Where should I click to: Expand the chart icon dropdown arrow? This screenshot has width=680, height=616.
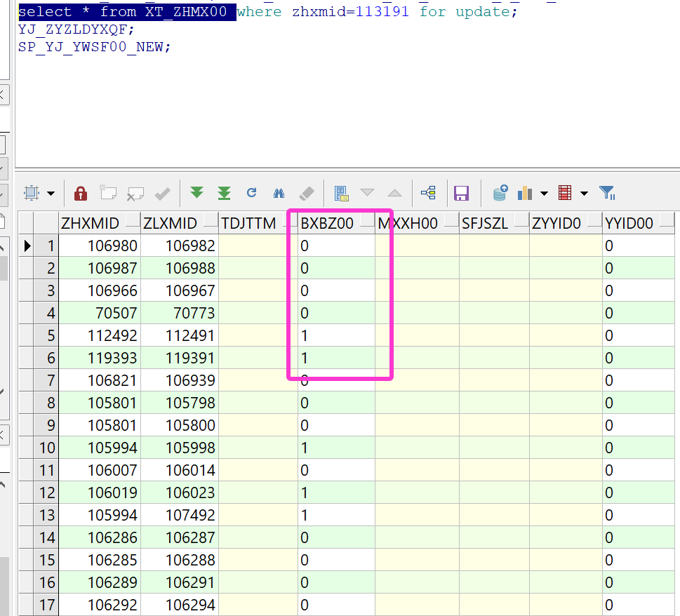[544, 194]
